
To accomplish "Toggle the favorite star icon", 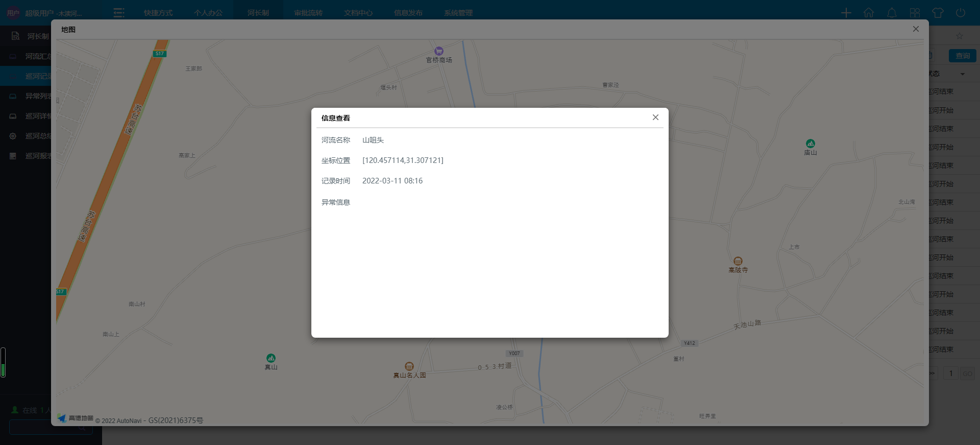I will coord(960,36).
